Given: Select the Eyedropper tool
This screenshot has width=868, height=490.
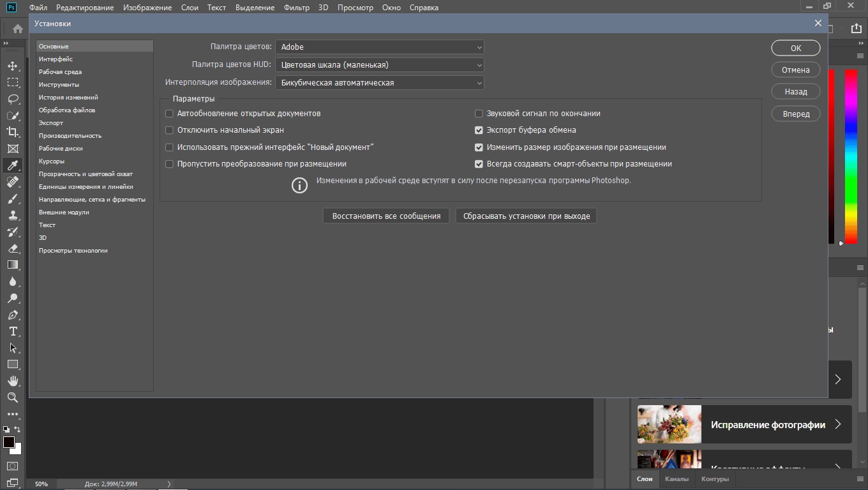Looking at the screenshot, I should click(x=13, y=165).
